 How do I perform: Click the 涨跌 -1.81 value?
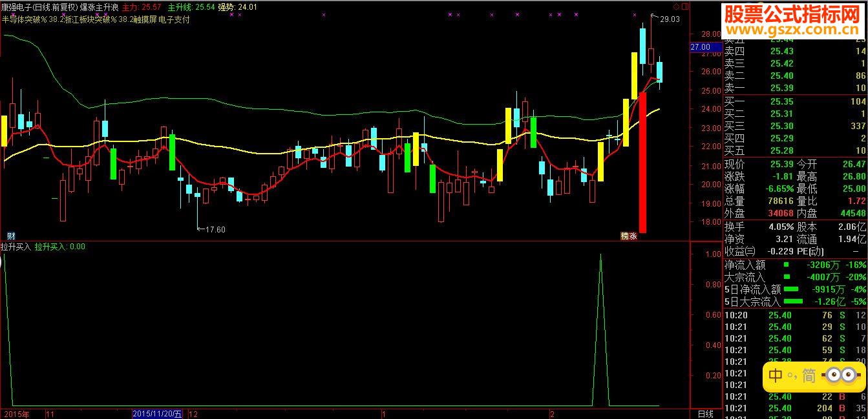pyautogui.click(x=782, y=176)
